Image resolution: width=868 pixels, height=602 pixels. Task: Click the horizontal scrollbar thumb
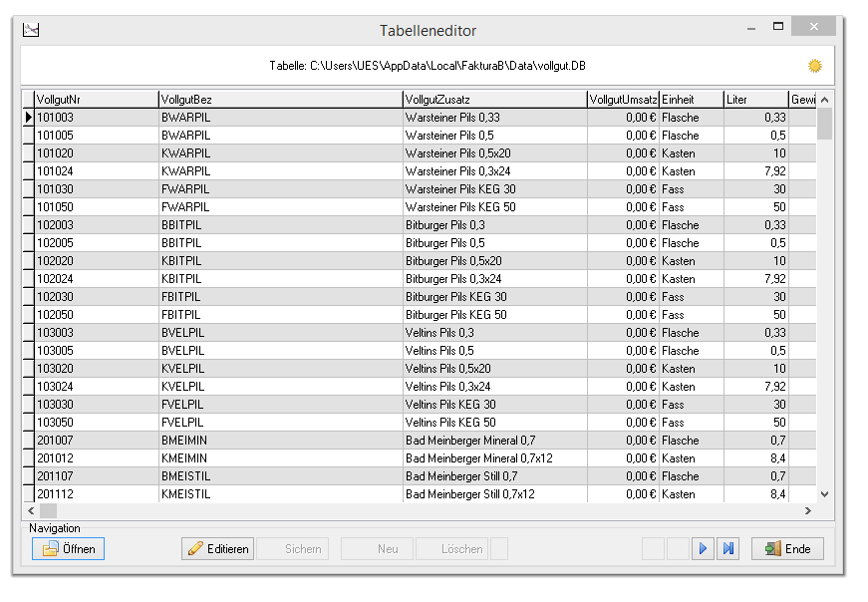point(48,510)
